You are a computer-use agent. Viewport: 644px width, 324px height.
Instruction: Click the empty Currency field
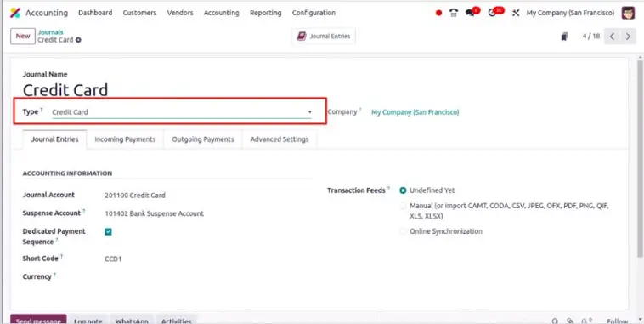[207, 276]
